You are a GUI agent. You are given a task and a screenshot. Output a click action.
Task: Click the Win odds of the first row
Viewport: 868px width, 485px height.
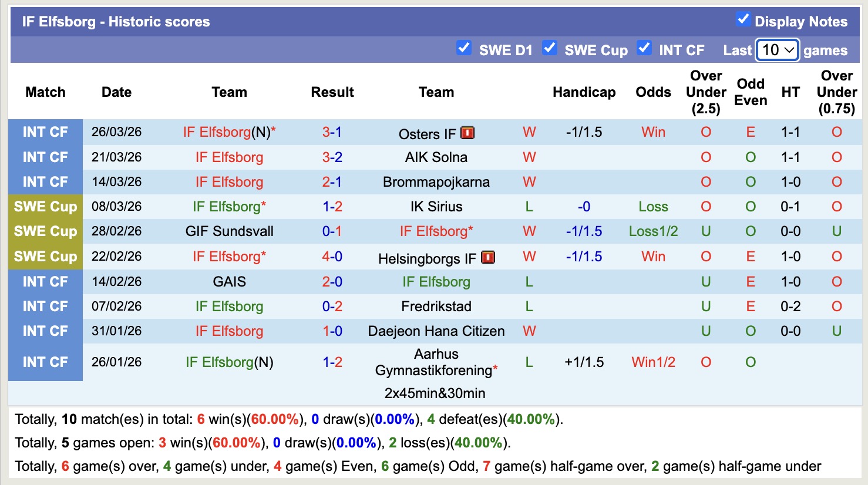(x=653, y=133)
